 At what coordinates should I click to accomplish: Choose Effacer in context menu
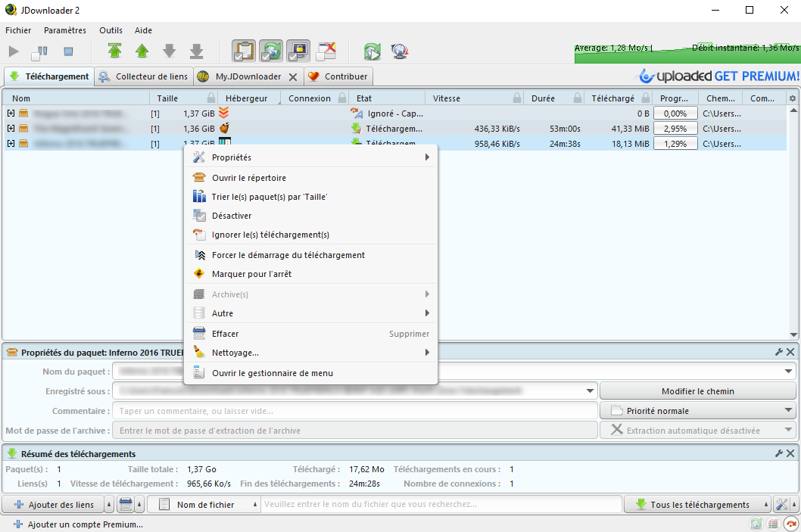coord(310,334)
